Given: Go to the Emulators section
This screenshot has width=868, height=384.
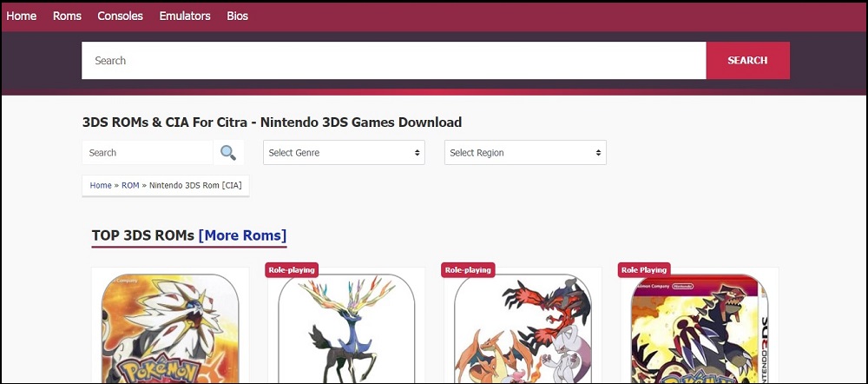Looking at the screenshot, I should [185, 16].
